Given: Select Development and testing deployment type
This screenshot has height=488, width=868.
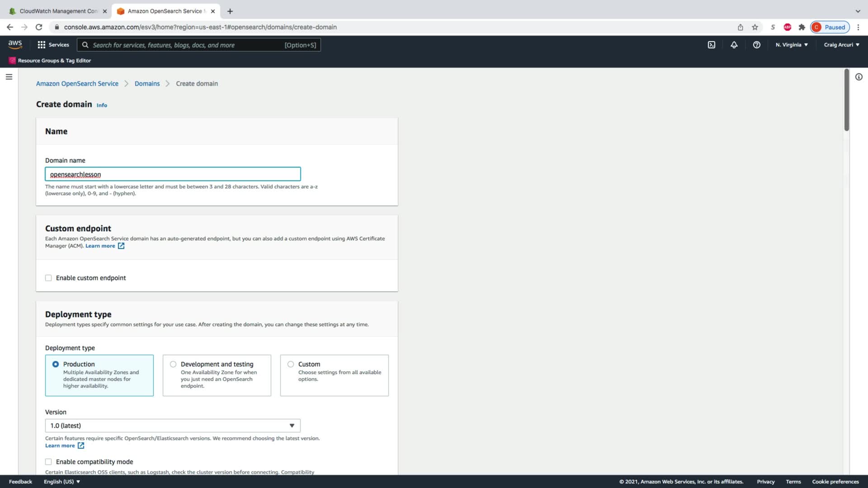Looking at the screenshot, I should (x=173, y=364).
